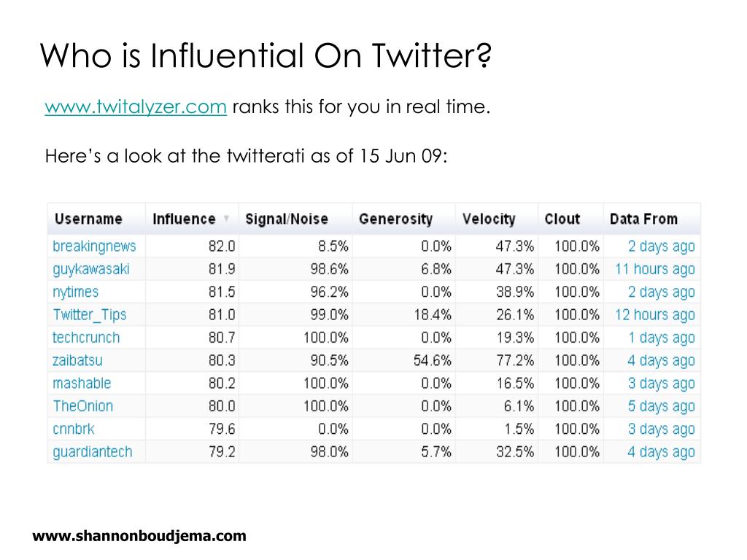The height and width of the screenshot is (560, 747).
Task: Open the nytimes profile link
Action: [75, 292]
